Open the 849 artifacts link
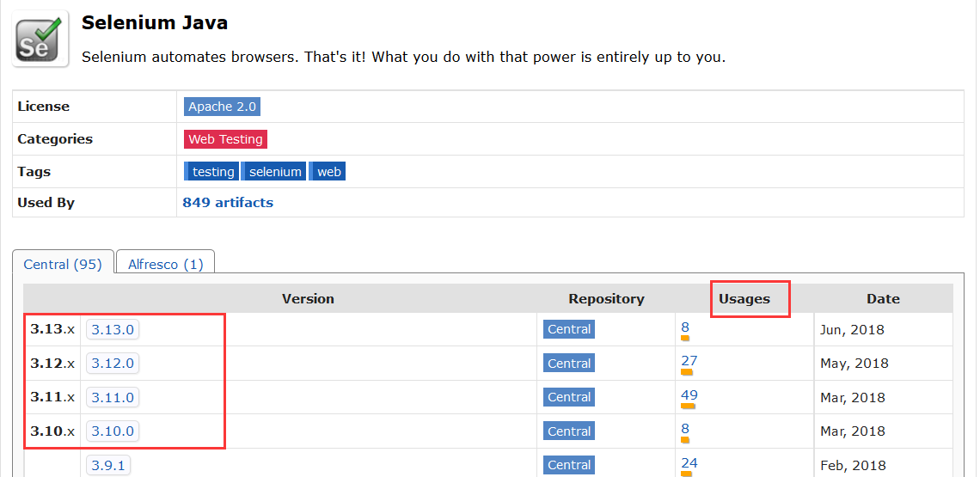 pos(228,203)
